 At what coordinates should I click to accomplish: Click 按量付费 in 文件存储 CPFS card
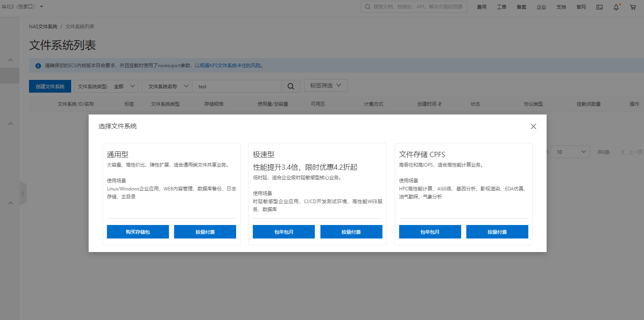click(x=497, y=232)
